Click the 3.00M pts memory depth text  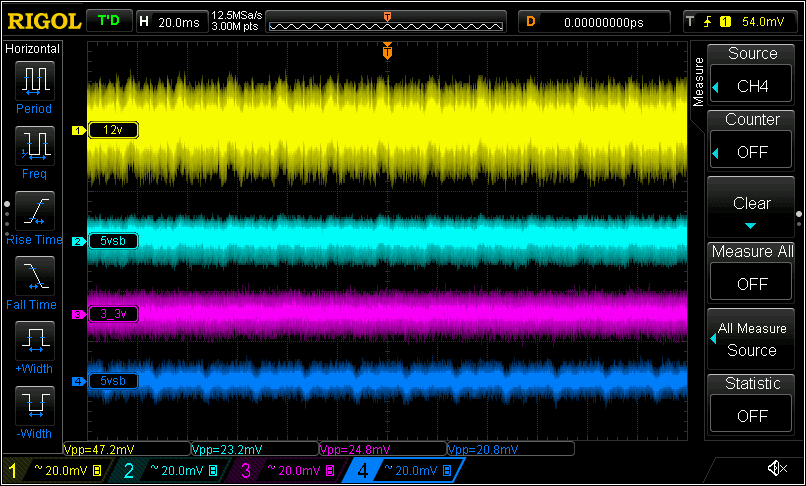click(235, 27)
